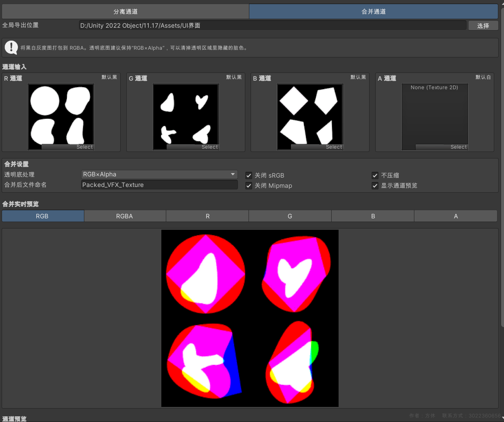Click the warning info icon
504x422 pixels.
11,48
